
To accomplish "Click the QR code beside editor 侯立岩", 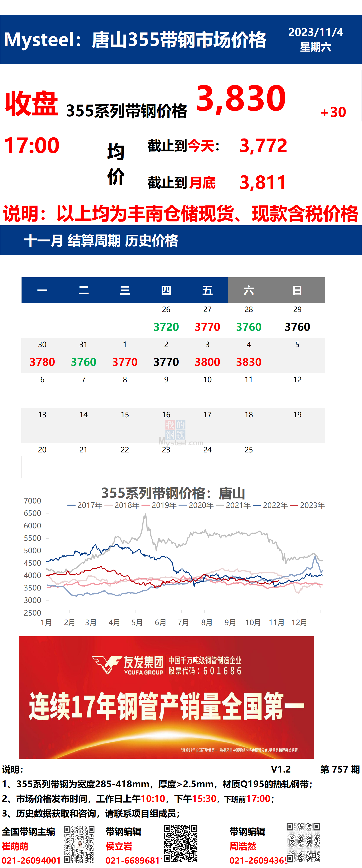I will click(181, 843).
